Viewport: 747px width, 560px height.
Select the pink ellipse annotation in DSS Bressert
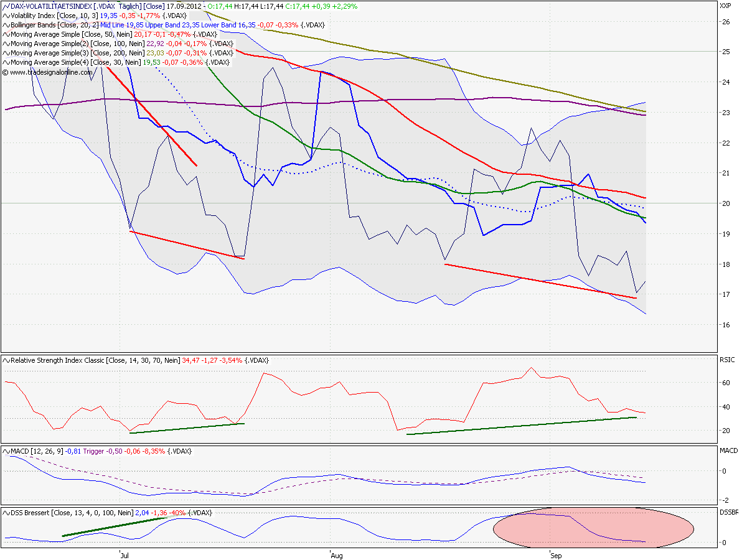591,529
